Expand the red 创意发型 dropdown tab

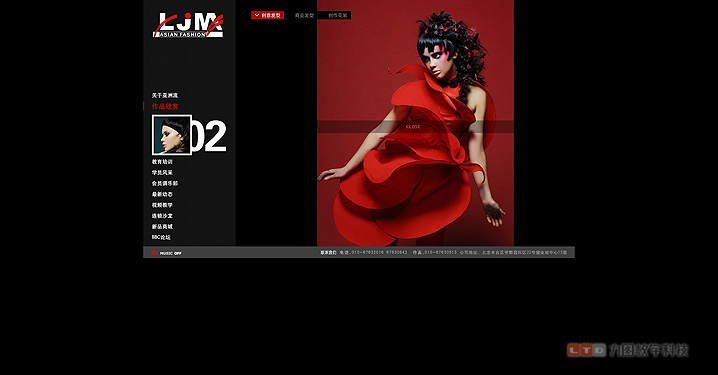[267, 15]
